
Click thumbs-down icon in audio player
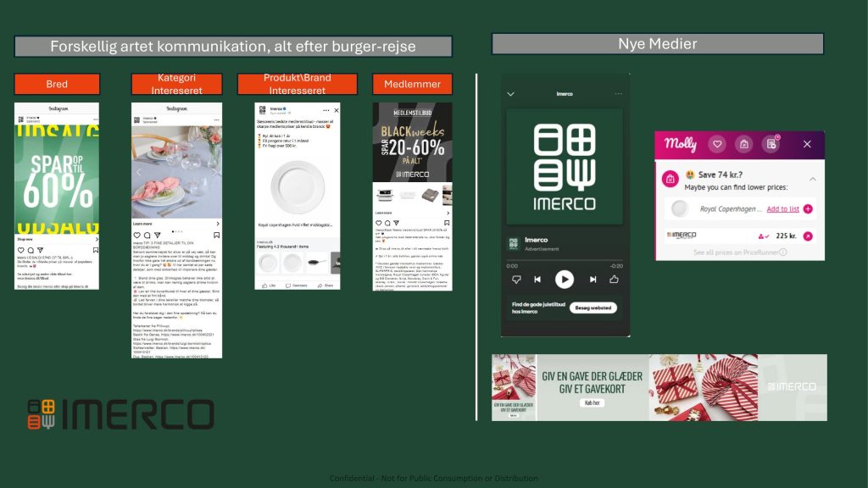[516, 280]
